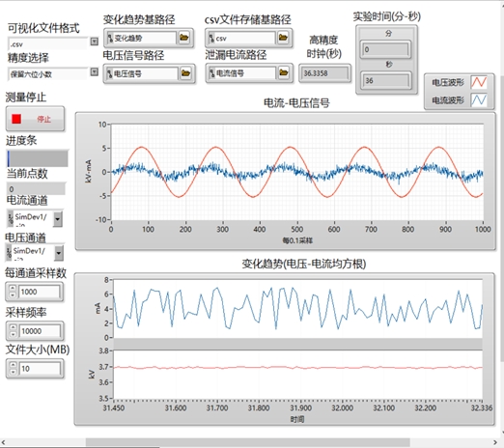The width and height of the screenshot is (504, 448).
Task: Click the 电压波形 red legend swatch
Action: tap(479, 82)
